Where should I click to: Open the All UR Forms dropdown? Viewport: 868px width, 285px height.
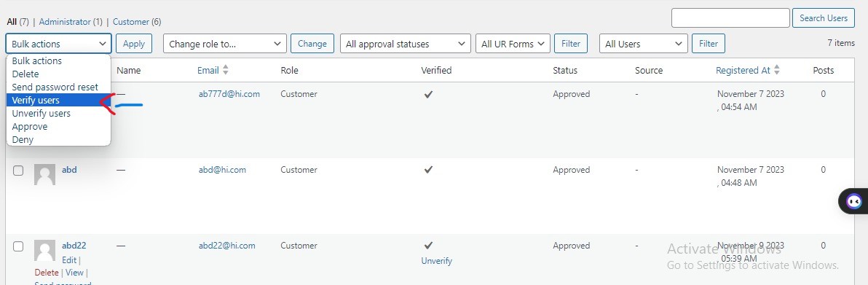click(513, 44)
